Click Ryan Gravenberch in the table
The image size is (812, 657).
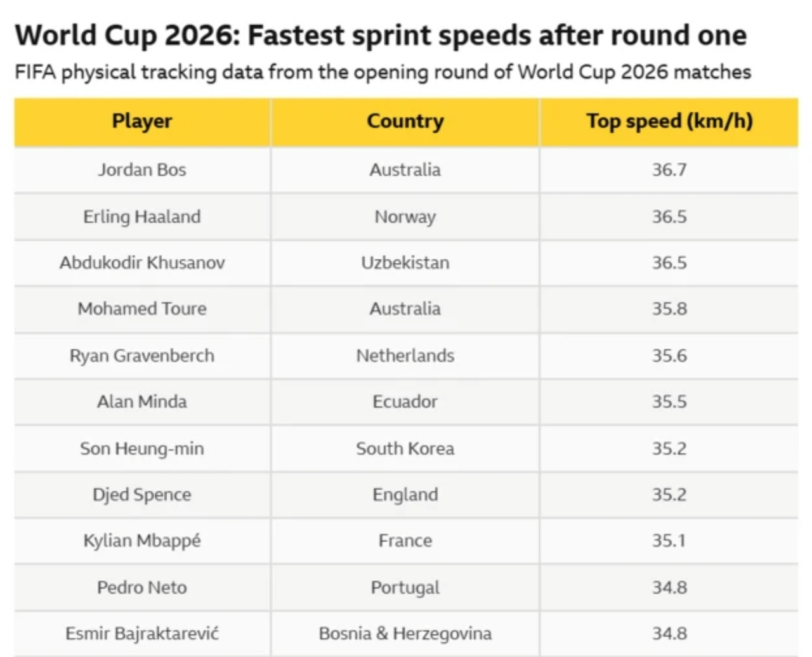click(142, 356)
